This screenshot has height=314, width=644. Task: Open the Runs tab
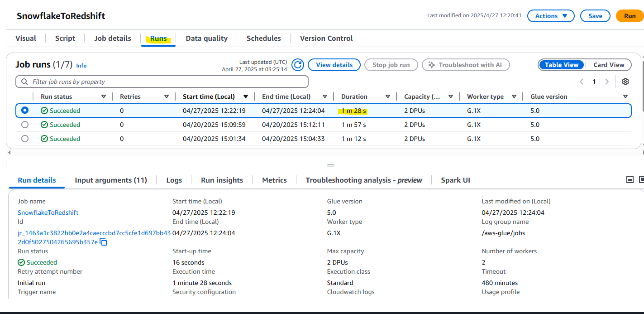tap(158, 39)
